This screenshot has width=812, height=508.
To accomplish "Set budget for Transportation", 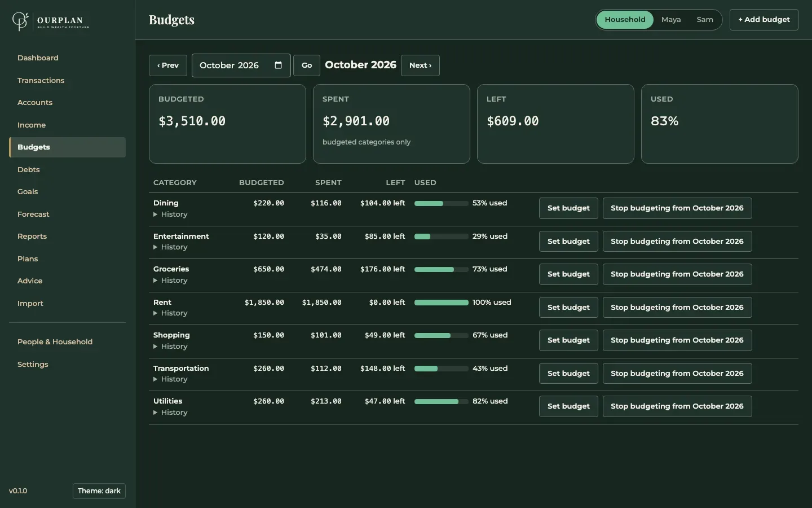I will click(x=568, y=374).
